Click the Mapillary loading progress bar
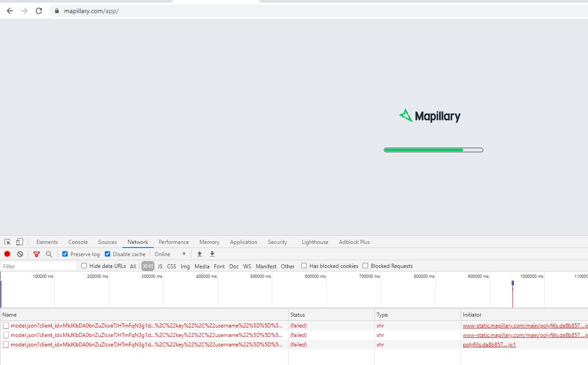 tap(434, 150)
